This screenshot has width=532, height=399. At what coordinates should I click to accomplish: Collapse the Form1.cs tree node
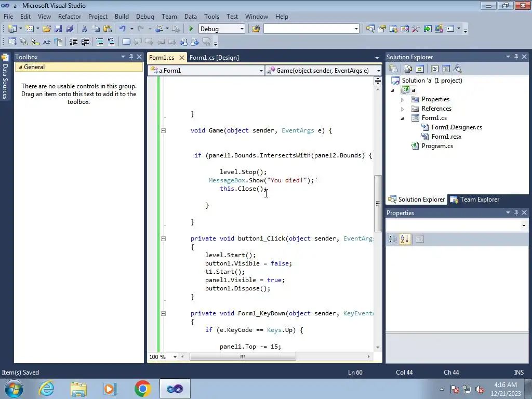tap(403, 118)
